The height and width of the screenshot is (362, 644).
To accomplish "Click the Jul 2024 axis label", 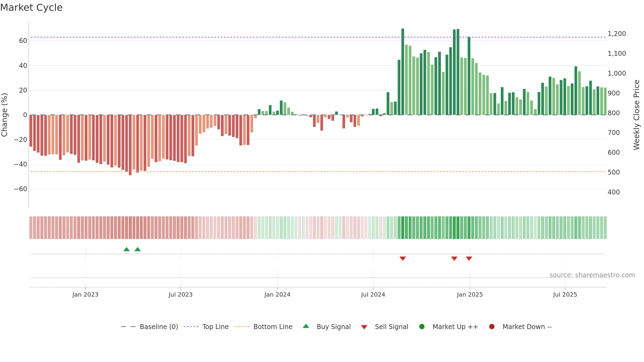I will (373, 294).
